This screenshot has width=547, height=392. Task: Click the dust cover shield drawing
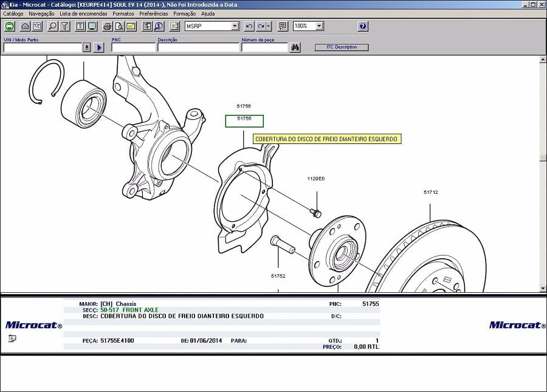coord(244,199)
